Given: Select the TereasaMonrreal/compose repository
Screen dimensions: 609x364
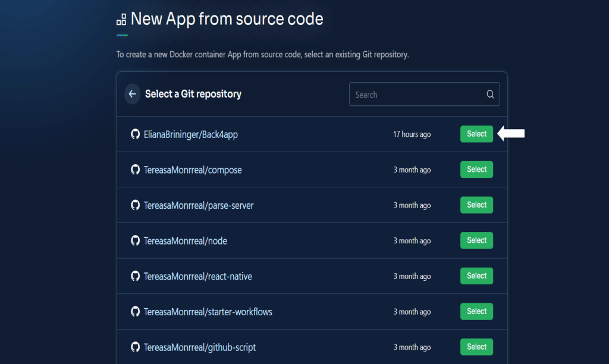Looking at the screenshot, I should pyautogui.click(x=476, y=170).
